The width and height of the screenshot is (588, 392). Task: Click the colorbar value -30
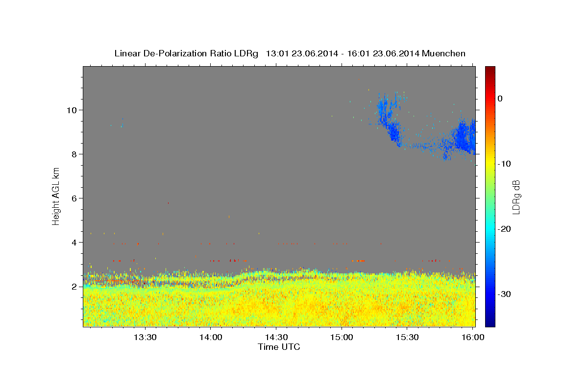coord(504,294)
